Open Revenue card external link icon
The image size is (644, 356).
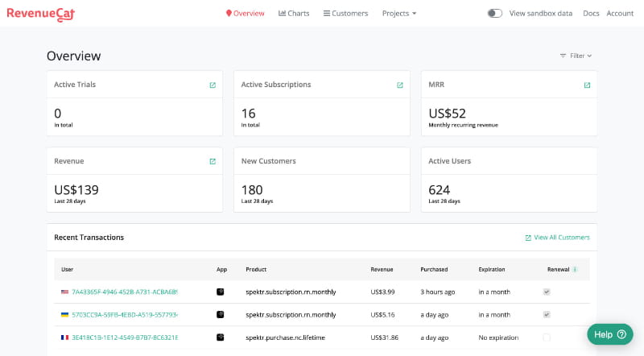pyautogui.click(x=213, y=161)
